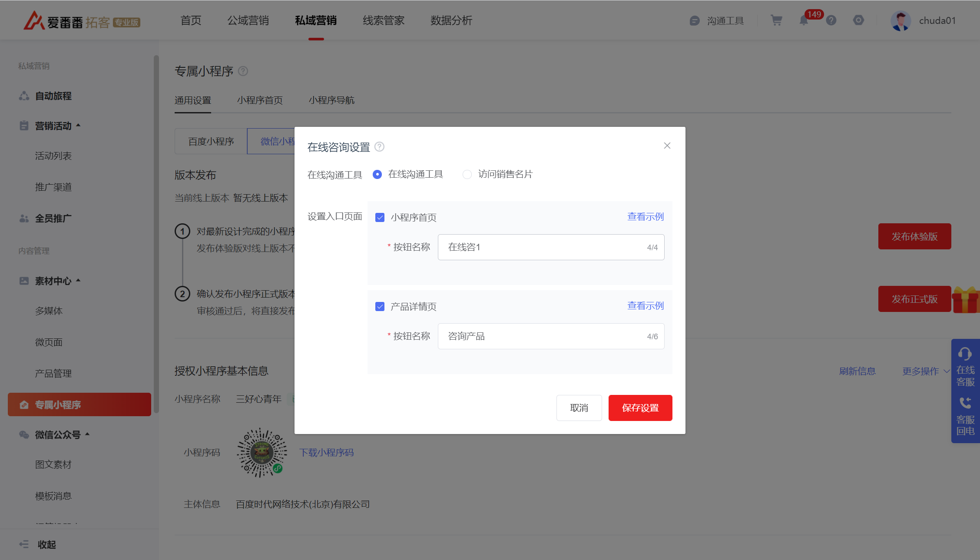Open the 公域营销 top nav item
The width and height of the screenshot is (980, 560).
coord(248,20)
